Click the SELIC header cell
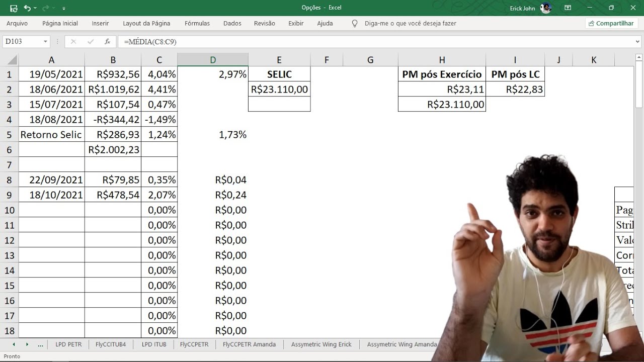Image resolution: width=644 pixels, height=362 pixels. [x=279, y=74]
